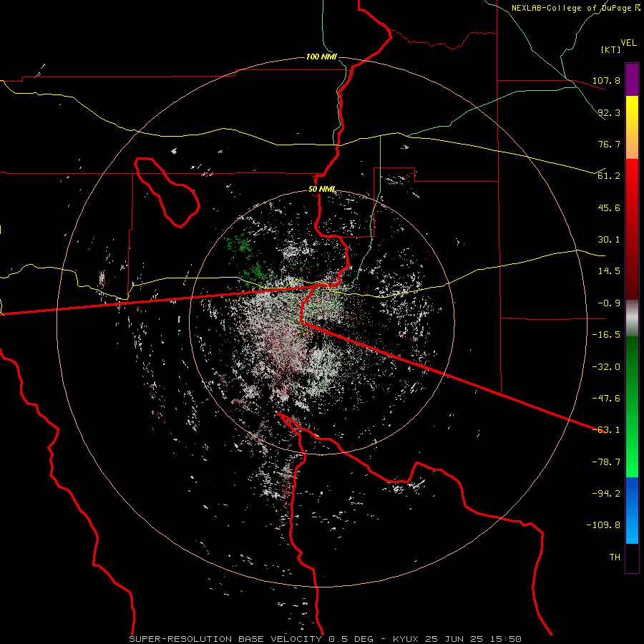Pick the green segment of the color bar

click(x=632, y=406)
